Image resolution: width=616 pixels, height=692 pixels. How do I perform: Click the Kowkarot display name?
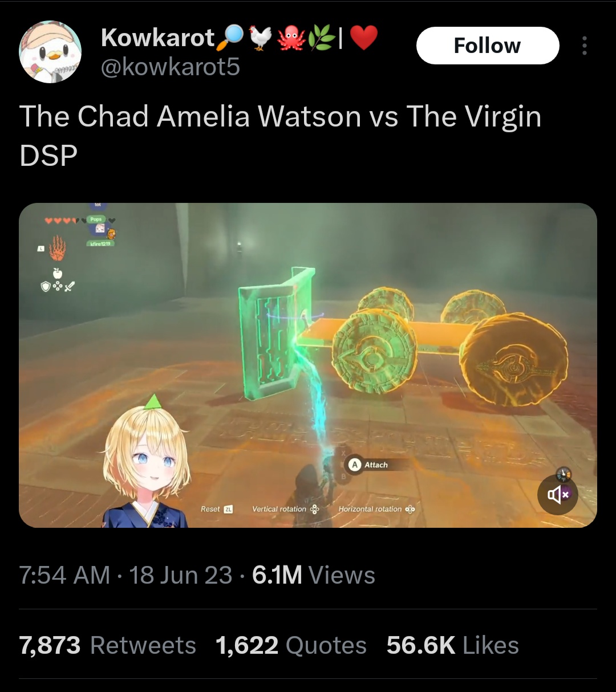(x=157, y=38)
